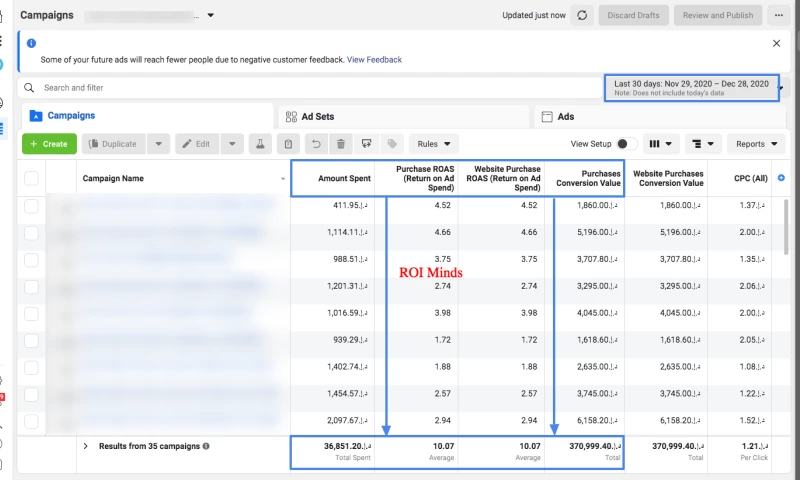Dismiss the negative feedback notification banner
This screenshot has width=800, height=480.
[777, 43]
